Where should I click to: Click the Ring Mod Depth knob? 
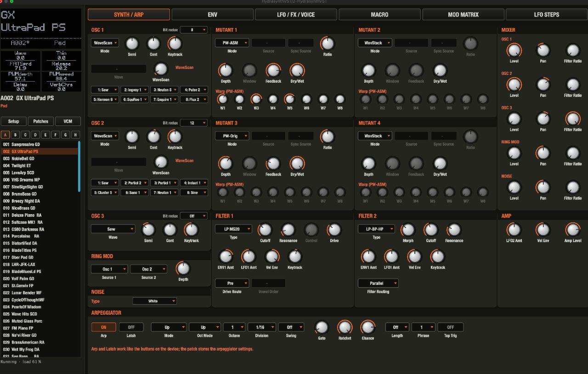(183, 268)
